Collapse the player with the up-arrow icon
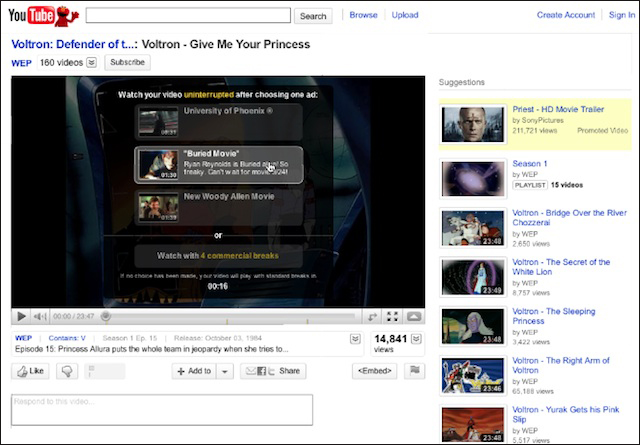 [x=414, y=316]
